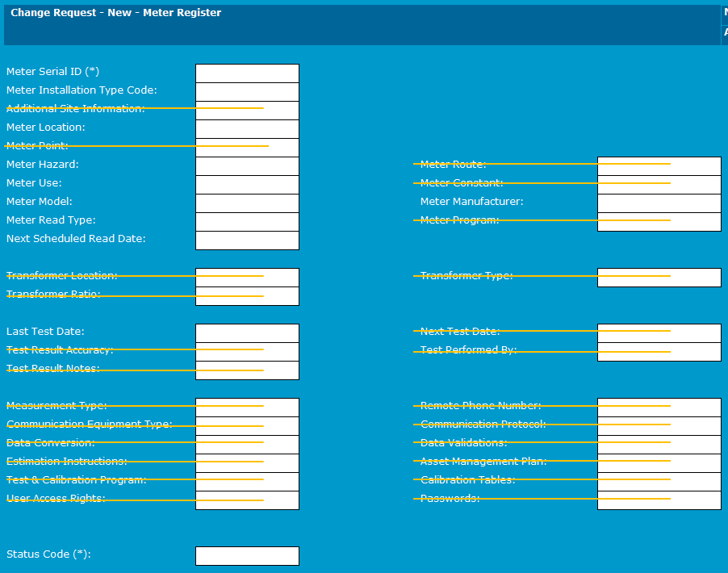Click the Status Code input field
Image resolution: width=728 pixels, height=573 pixels.
click(x=247, y=556)
